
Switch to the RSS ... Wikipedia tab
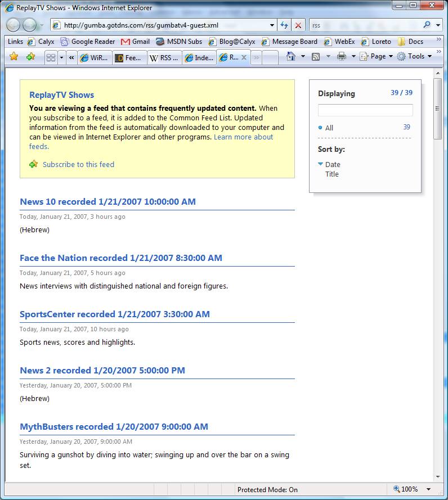tap(164, 58)
